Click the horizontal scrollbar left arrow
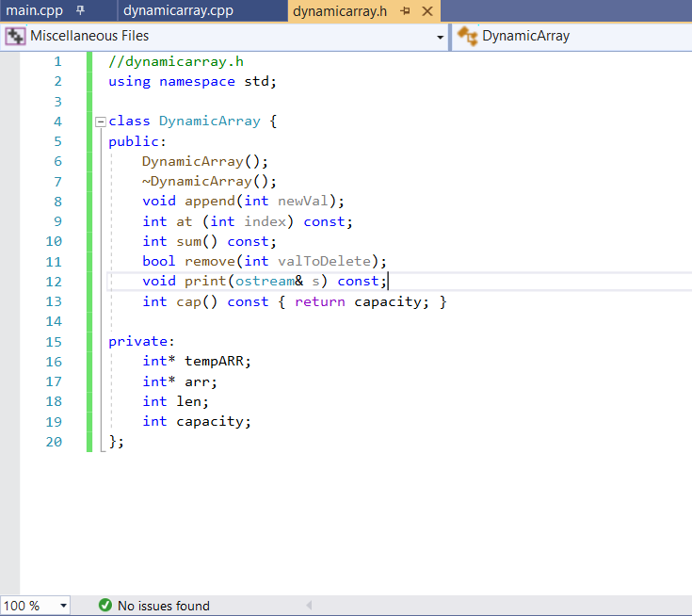Viewport: 692px width, 616px height. pos(309,605)
